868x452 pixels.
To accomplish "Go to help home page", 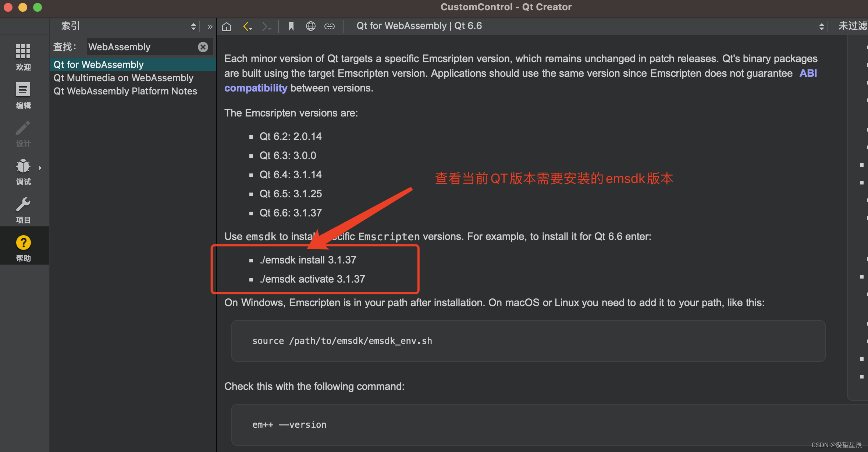I will tap(227, 26).
